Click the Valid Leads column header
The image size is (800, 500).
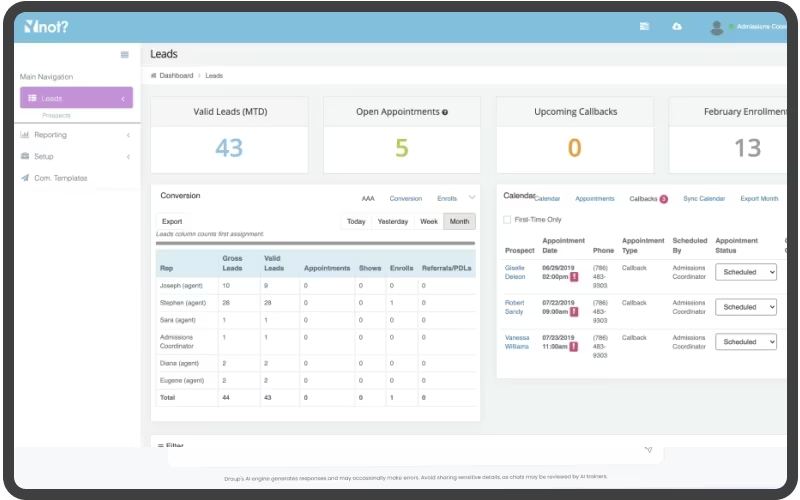point(273,263)
